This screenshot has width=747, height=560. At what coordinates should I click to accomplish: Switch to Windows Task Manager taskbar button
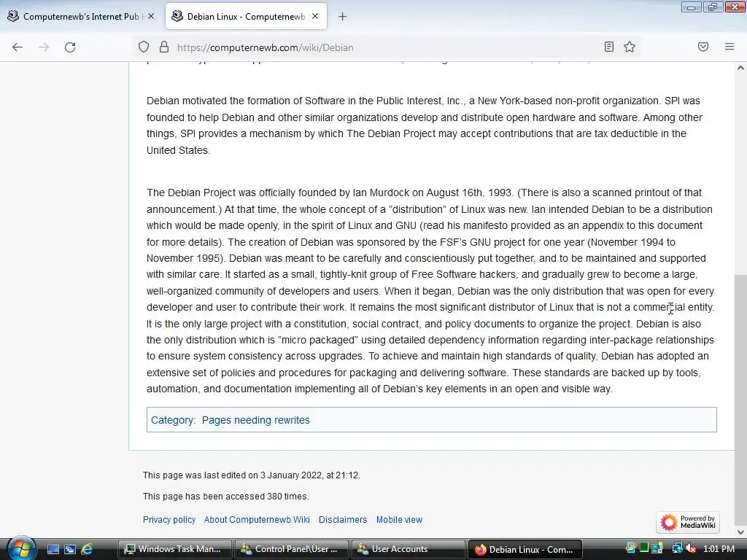(x=174, y=549)
